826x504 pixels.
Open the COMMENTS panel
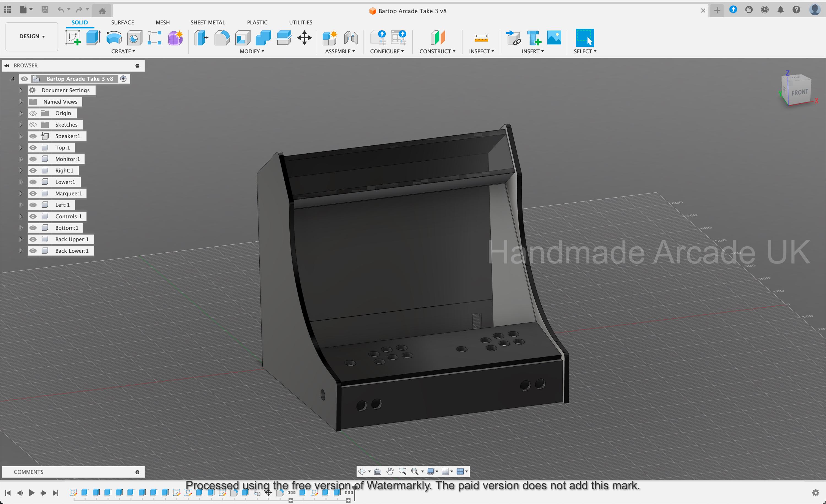coord(28,472)
